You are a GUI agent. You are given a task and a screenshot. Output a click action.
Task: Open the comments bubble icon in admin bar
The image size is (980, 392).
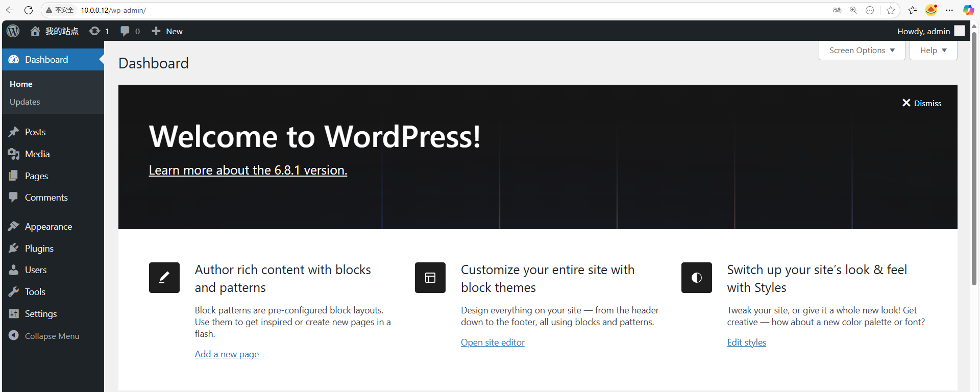coord(125,31)
